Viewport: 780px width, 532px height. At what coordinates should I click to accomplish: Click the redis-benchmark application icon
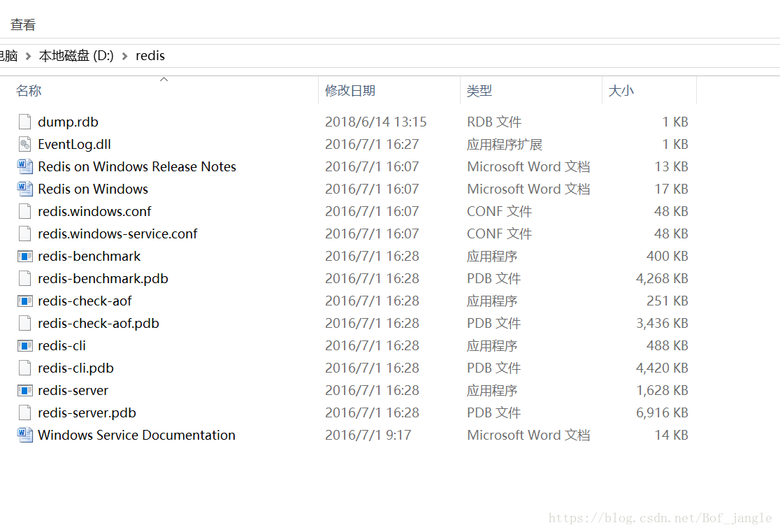(25, 257)
